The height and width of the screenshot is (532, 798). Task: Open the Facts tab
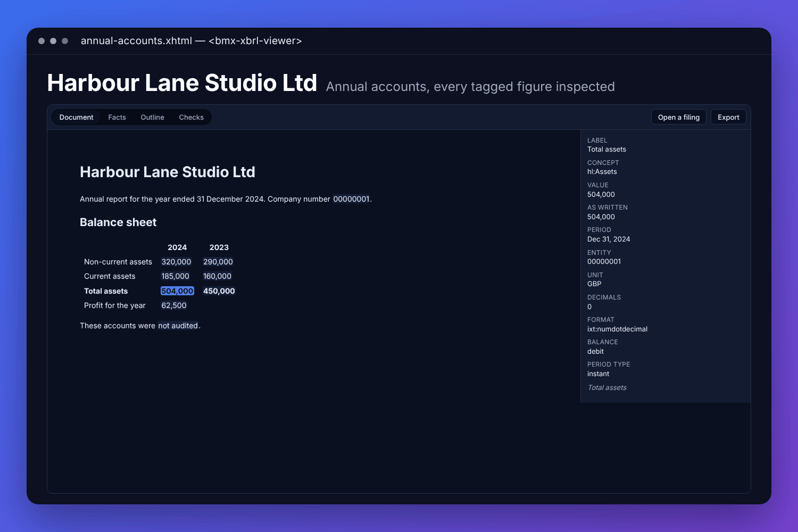pos(117,117)
